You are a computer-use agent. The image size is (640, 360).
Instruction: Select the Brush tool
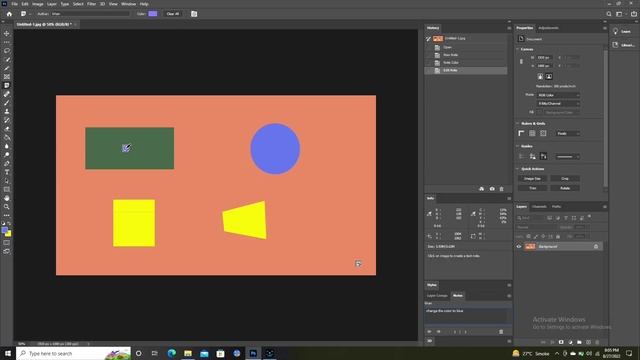[x=7, y=102]
